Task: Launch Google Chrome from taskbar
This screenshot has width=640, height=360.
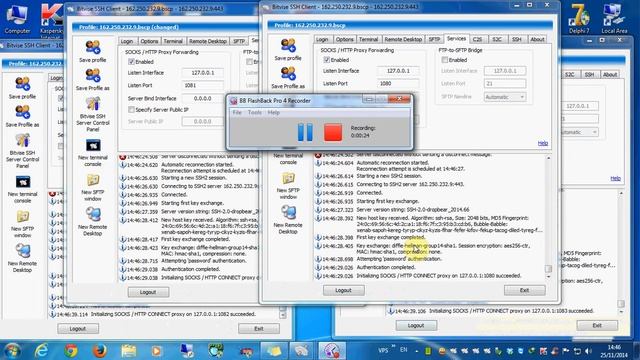Action: pyautogui.click(x=70, y=351)
